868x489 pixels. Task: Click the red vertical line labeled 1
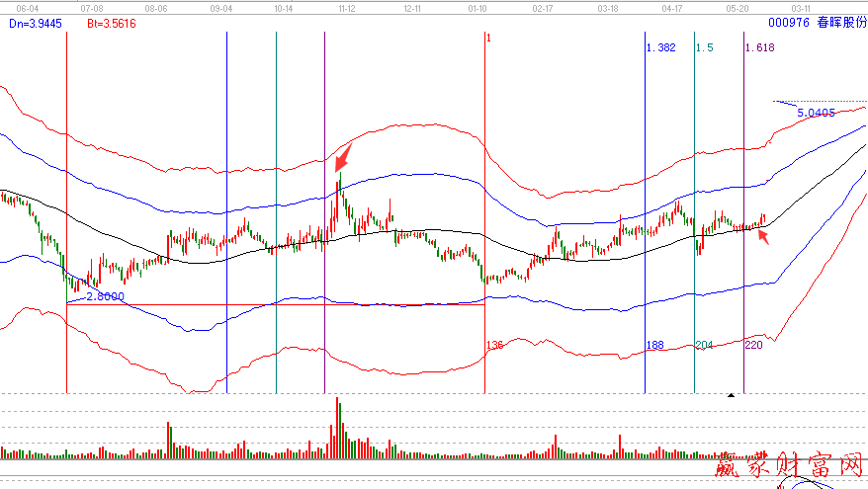[x=485, y=198]
